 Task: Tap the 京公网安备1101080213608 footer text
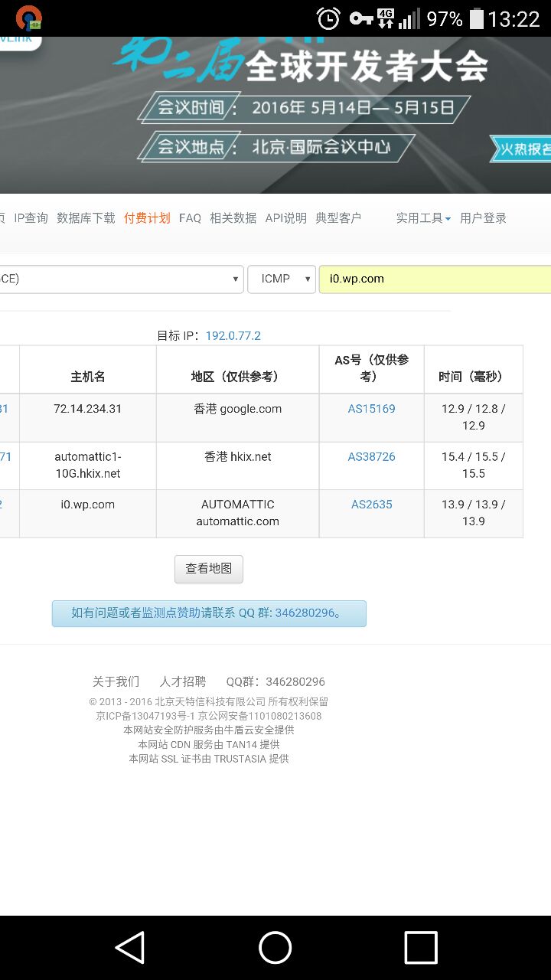pos(260,716)
